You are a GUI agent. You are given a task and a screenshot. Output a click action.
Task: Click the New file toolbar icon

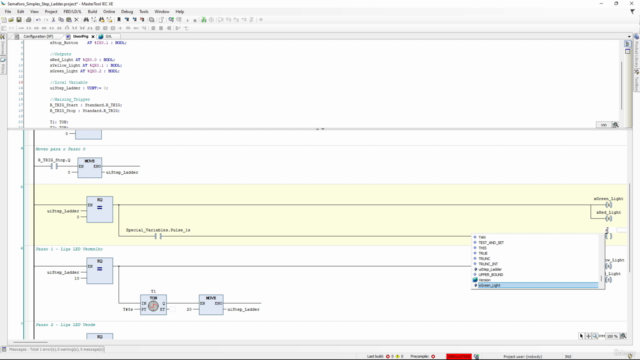(x=4, y=20)
